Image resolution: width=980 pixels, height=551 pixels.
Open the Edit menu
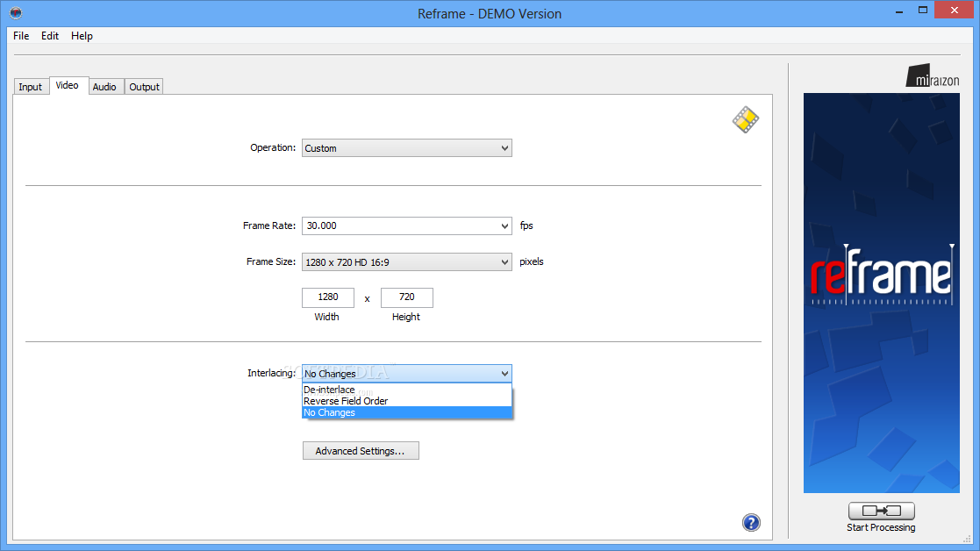point(50,36)
